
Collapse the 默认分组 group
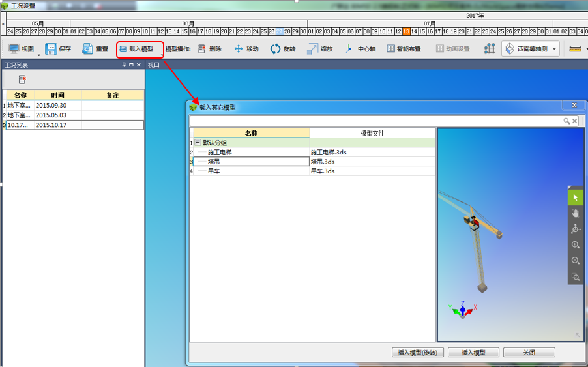click(198, 143)
